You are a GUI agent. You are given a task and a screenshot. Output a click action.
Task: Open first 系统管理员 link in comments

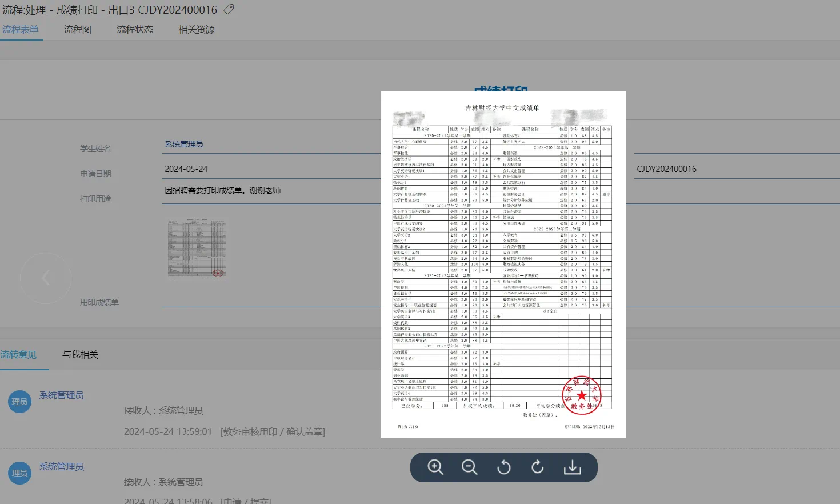tap(62, 395)
